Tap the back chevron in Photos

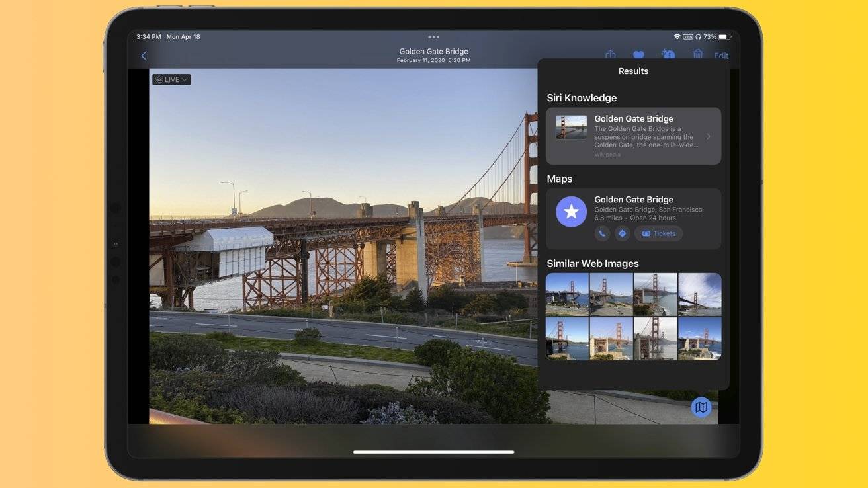(x=144, y=56)
